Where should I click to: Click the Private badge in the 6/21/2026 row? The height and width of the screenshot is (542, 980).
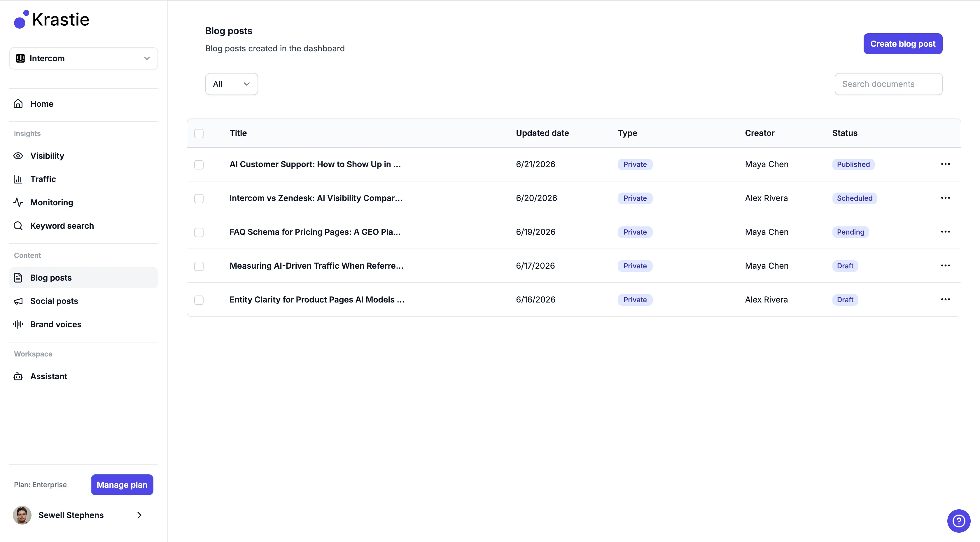click(635, 165)
